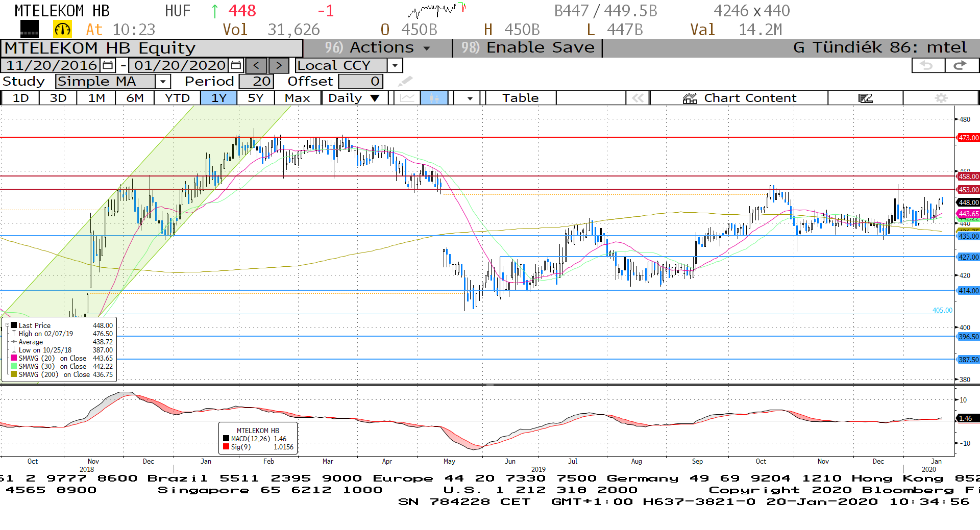Open Simple MA study dropdown
Screen dimensions: 980x530
(x=162, y=81)
